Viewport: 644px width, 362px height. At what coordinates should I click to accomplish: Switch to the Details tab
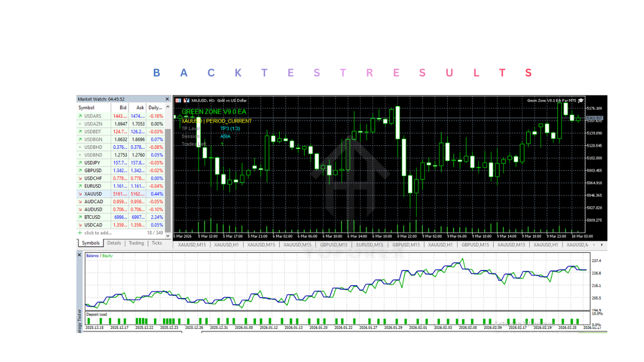pyautogui.click(x=114, y=243)
